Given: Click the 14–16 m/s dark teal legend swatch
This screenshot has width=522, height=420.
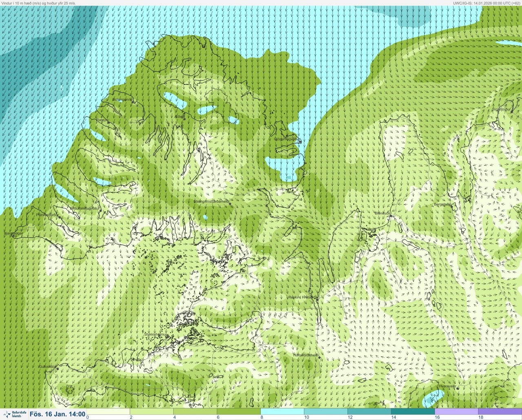Looking at the screenshot, I should tap(413, 411).
